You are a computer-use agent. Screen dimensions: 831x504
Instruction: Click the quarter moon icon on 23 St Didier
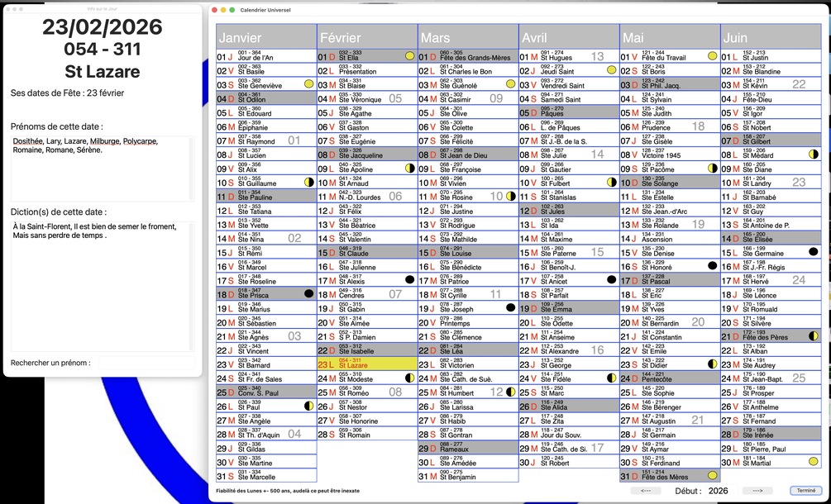click(712, 364)
